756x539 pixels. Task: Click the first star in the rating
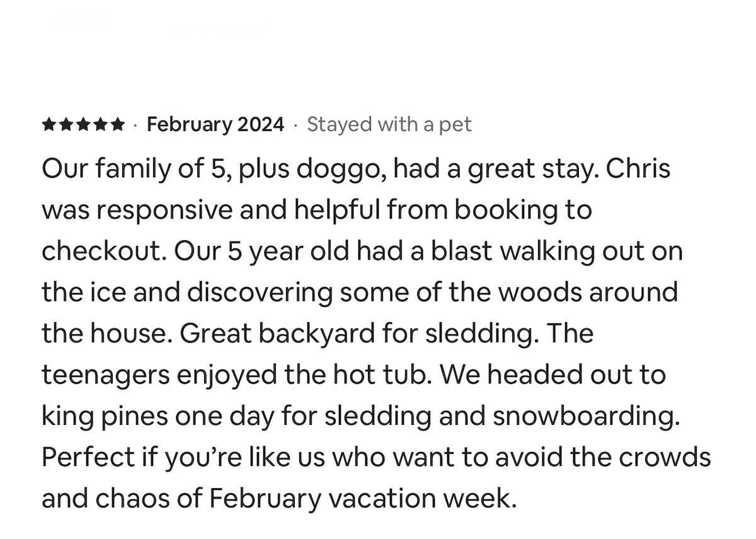pos(50,125)
